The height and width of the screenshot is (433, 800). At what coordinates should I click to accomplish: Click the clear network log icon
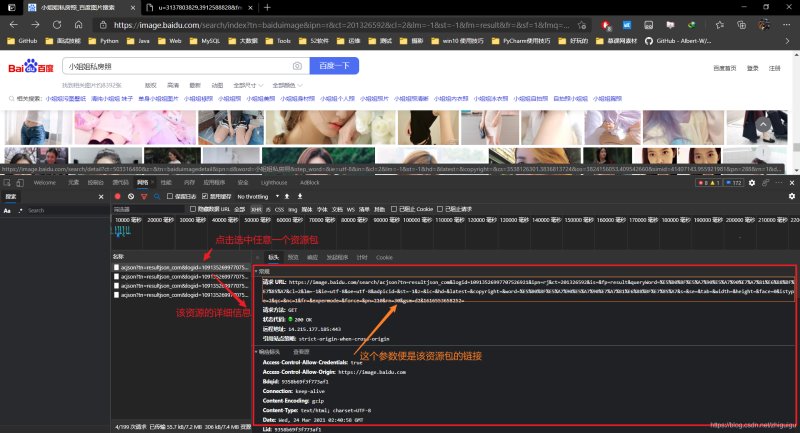tap(130, 197)
